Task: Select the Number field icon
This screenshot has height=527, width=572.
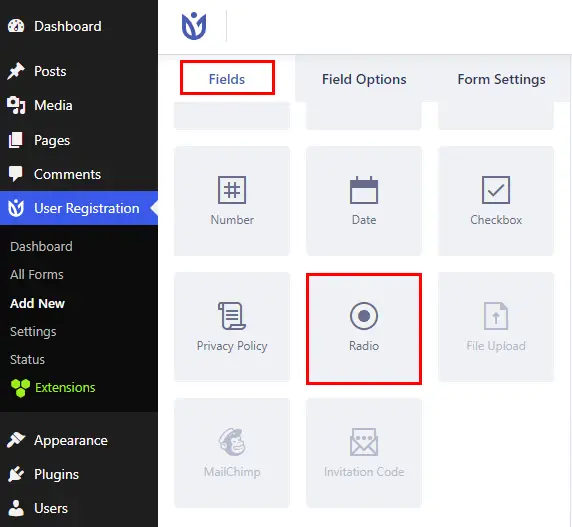Action: pos(232,190)
